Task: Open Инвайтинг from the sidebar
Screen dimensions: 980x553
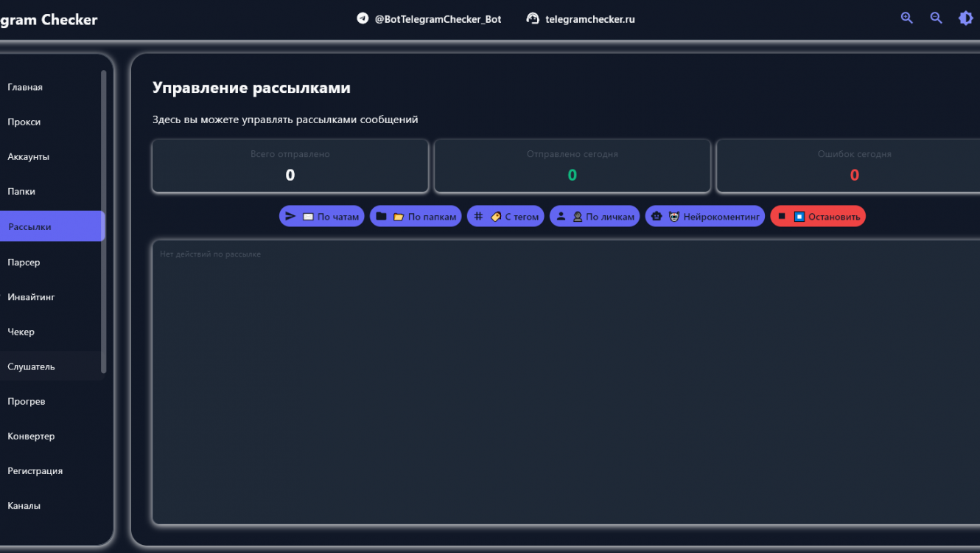Action: pyautogui.click(x=31, y=296)
